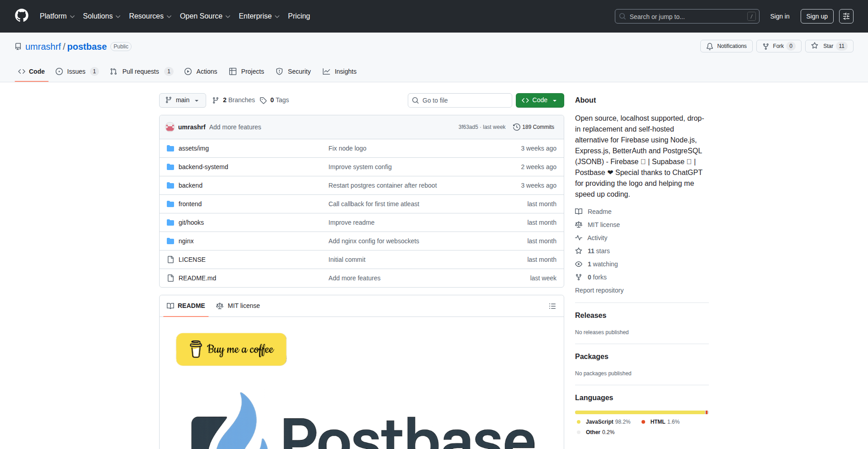The width and height of the screenshot is (868, 449).
Task: Star the postbase repository
Action: click(x=829, y=46)
